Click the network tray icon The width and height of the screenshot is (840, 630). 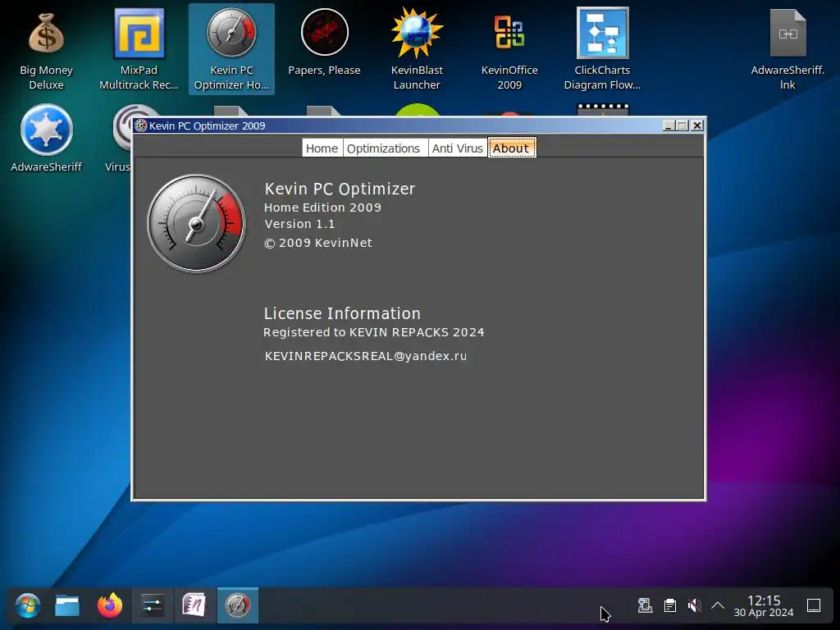pyautogui.click(x=645, y=606)
